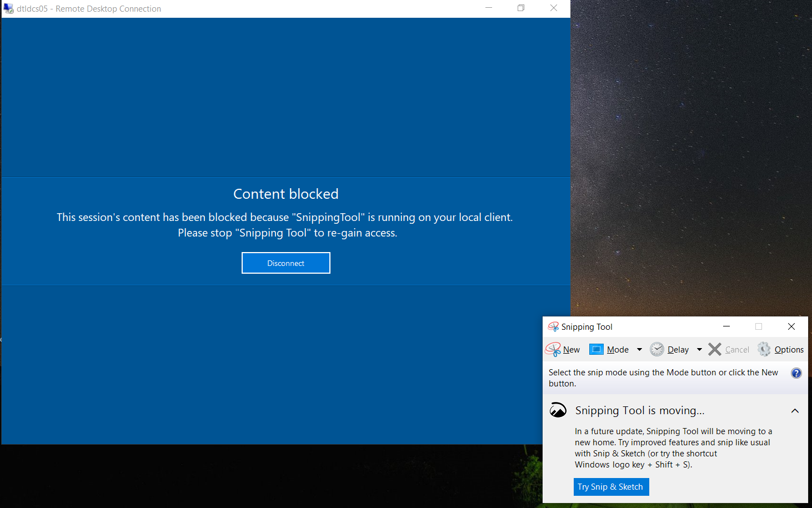Click the "Try Snip & Sketch" button
This screenshot has height=508, width=812.
pos(611,487)
